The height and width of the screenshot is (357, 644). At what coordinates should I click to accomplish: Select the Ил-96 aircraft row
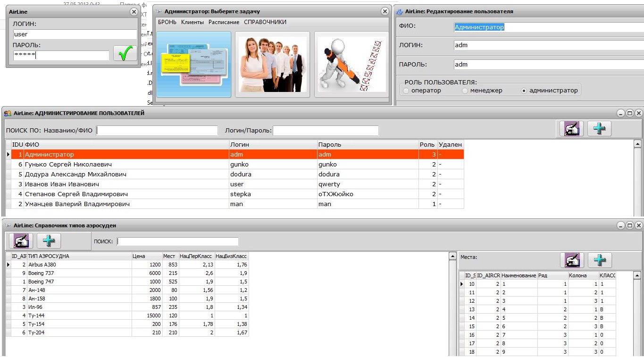(x=127, y=307)
